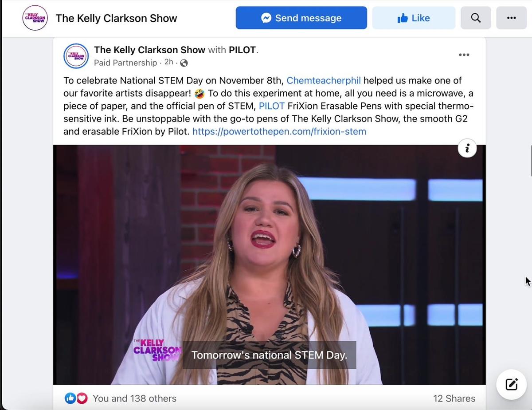
Task: View like and love reaction icons
Action: tap(76, 398)
